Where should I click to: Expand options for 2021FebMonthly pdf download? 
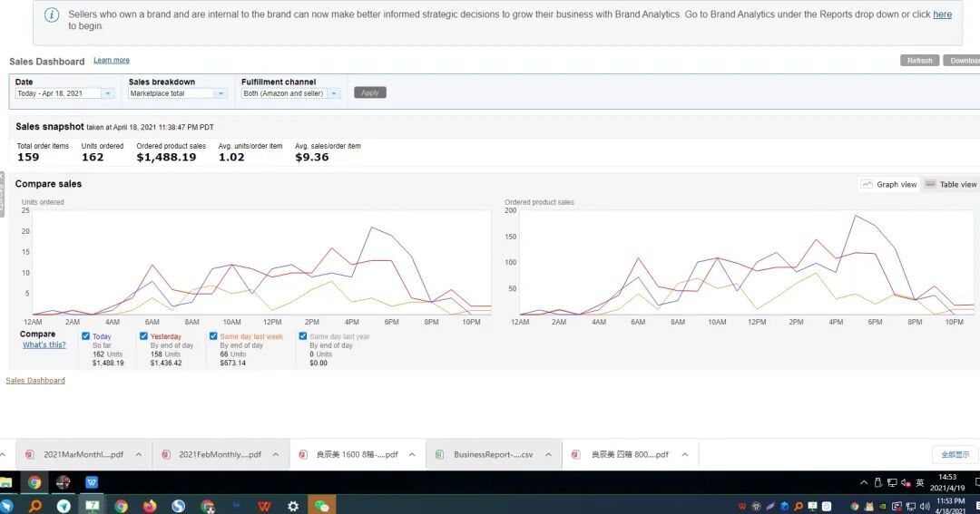(276, 455)
